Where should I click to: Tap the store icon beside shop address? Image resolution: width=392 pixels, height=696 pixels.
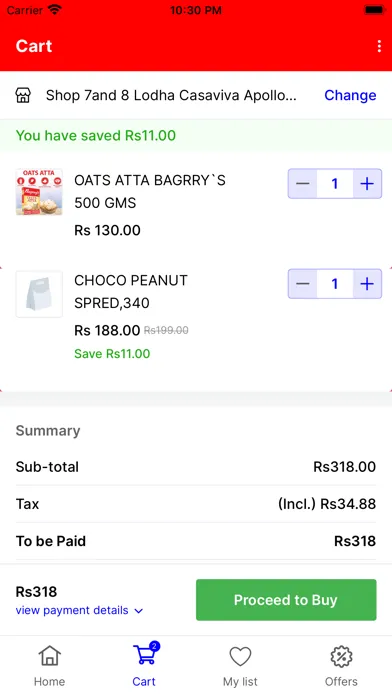pos(23,95)
